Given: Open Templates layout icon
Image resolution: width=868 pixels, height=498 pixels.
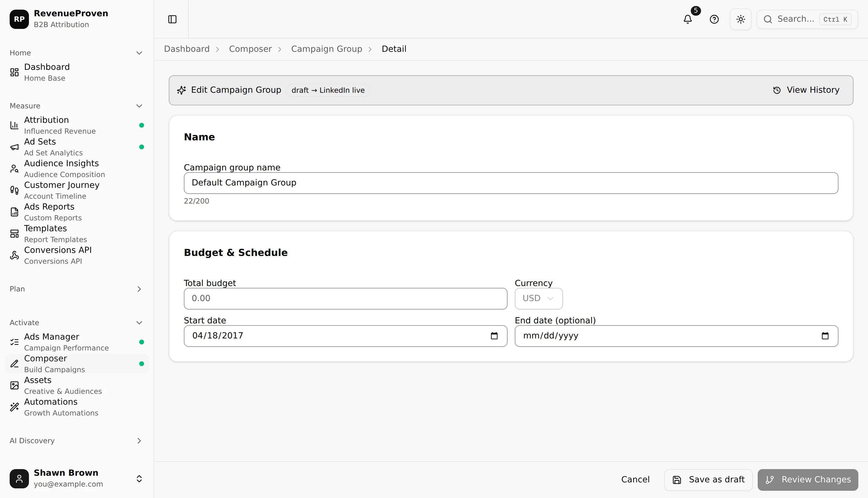Looking at the screenshot, I should click(x=14, y=234).
